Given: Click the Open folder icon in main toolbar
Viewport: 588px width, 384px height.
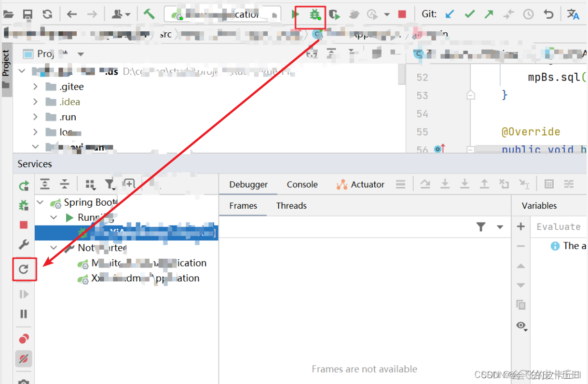Looking at the screenshot, I should 8,14.
